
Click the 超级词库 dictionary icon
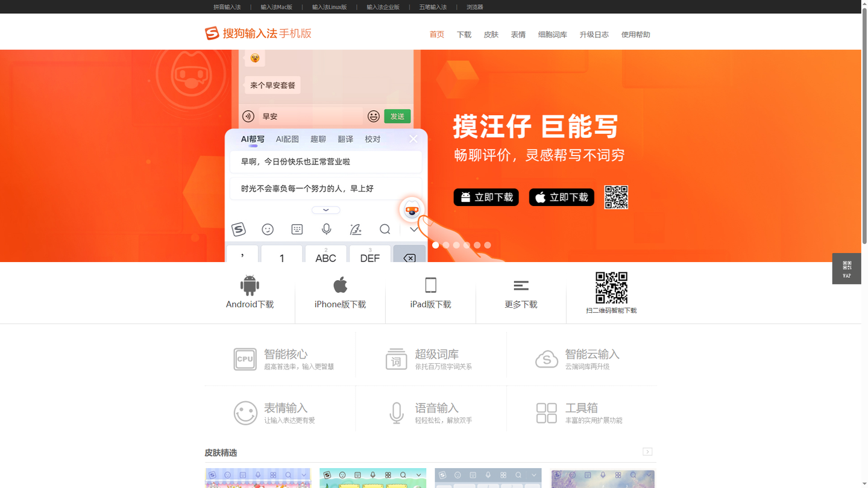(x=396, y=359)
